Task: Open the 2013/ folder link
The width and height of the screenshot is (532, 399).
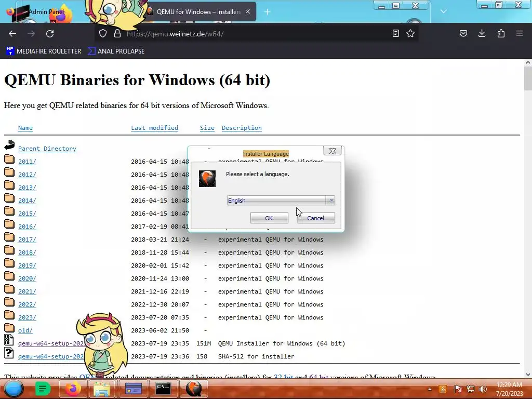Action: point(27,188)
